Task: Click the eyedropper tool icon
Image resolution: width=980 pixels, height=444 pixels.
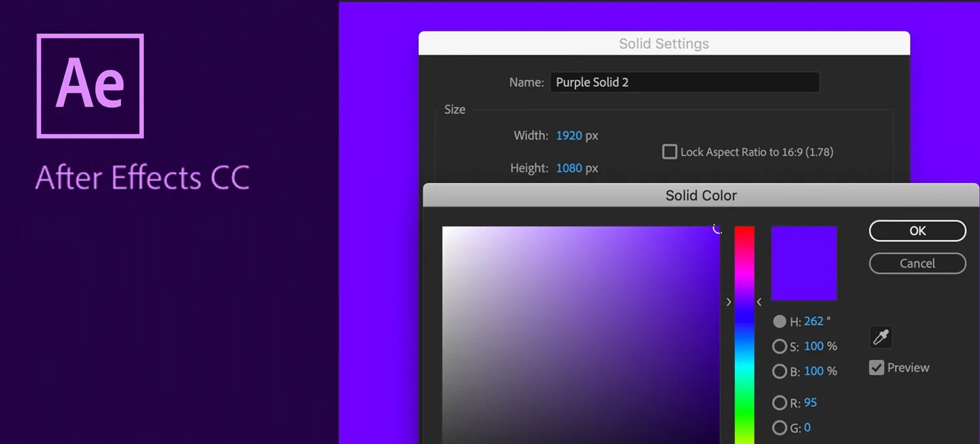Action: coord(881,337)
